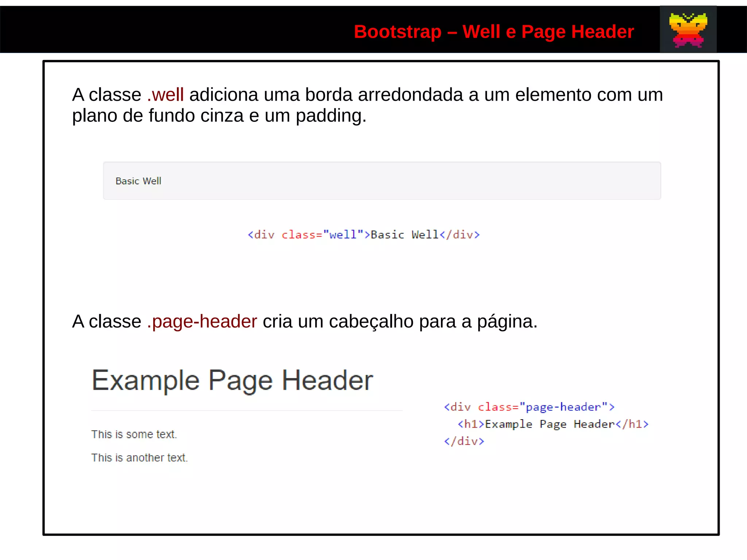This screenshot has height=560, width=747.
Task: Click the 'Example Page Header' heading
Action: [232, 381]
